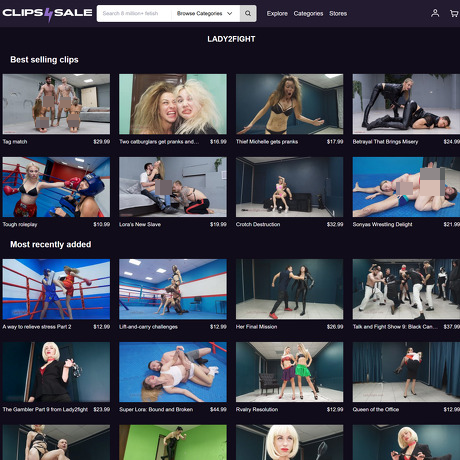Open the user account icon
This screenshot has height=460, width=460.
pos(435,13)
